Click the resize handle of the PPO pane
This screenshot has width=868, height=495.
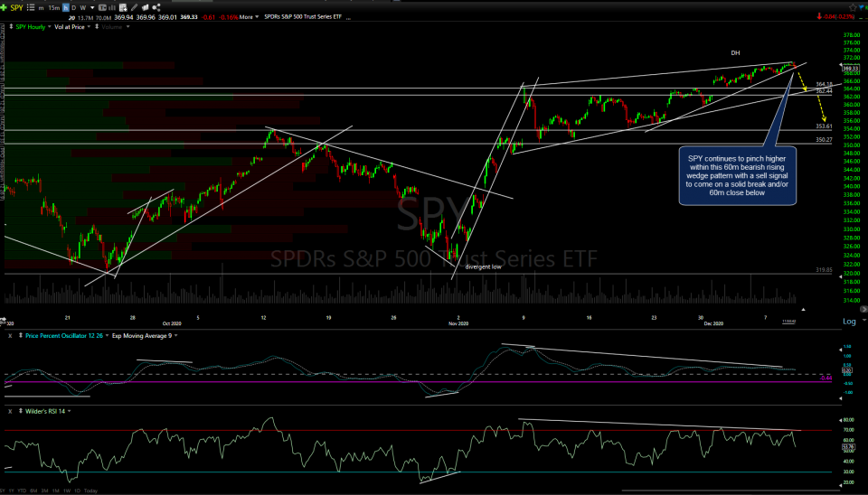(21, 336)
